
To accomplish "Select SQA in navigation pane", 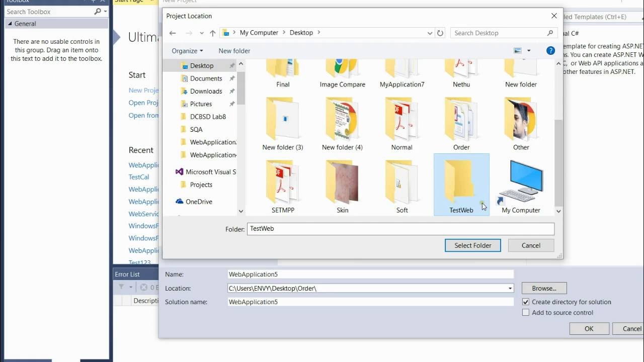I will (196, 129).
